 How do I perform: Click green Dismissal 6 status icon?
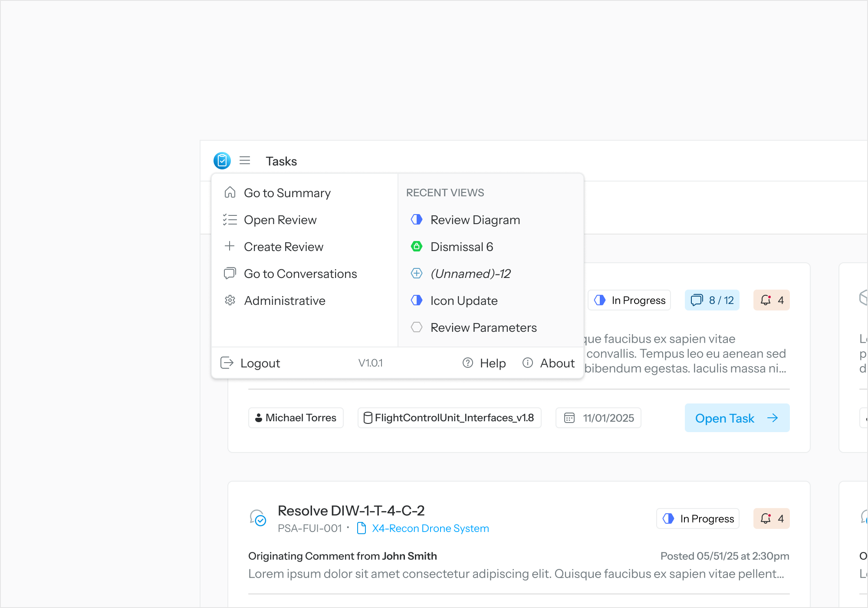pyautogui.click(x=417, y=247)
